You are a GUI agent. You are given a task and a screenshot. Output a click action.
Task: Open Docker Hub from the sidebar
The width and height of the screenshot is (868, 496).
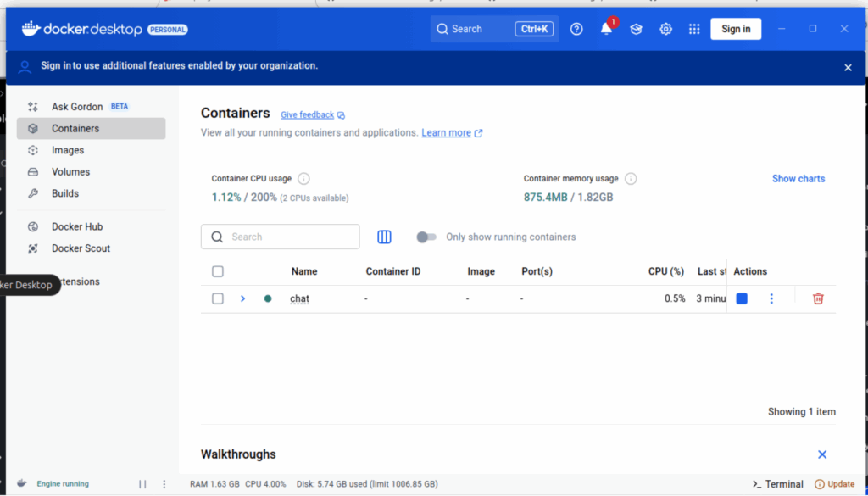pyautogui.click(x=91, y=226)
